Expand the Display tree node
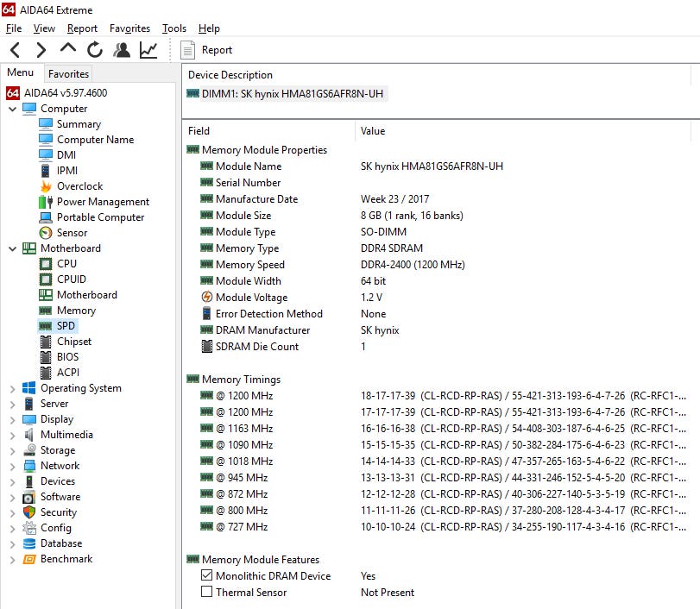Screen dimensions: 700x609 pos(12,420)
